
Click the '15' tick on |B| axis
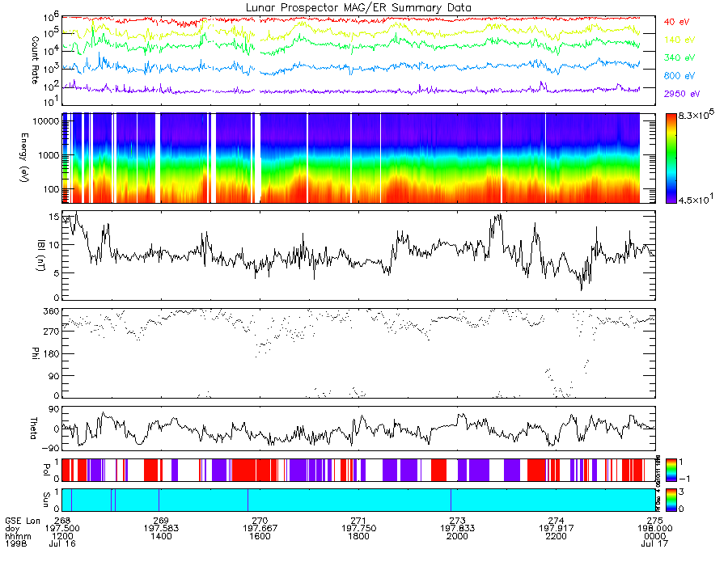[x=54, y=216]
